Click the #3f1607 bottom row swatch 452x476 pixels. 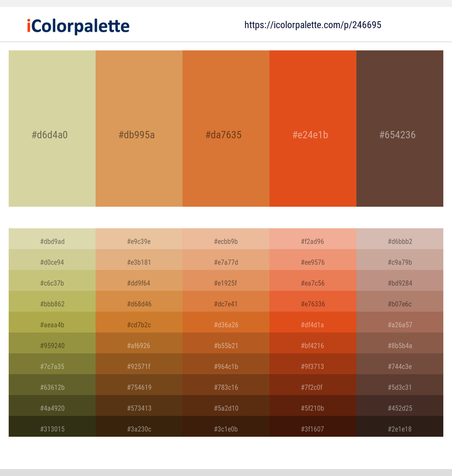point(313,429)
